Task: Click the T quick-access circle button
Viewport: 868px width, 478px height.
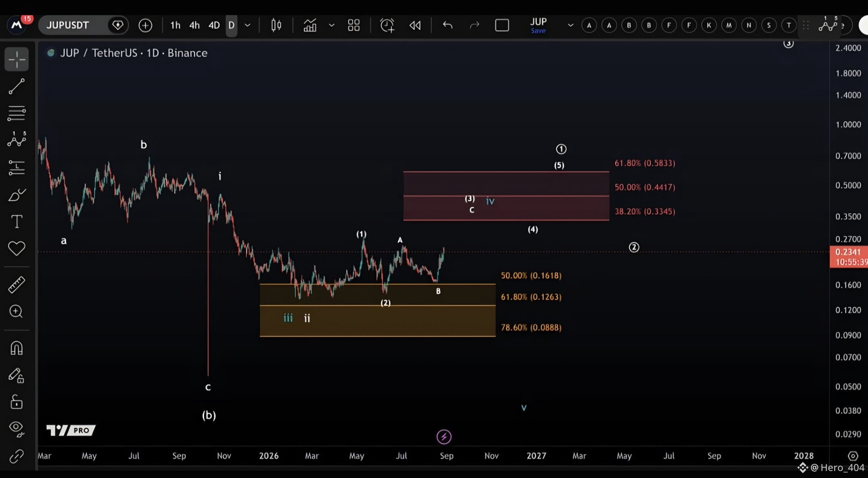Action: (789, 25)
